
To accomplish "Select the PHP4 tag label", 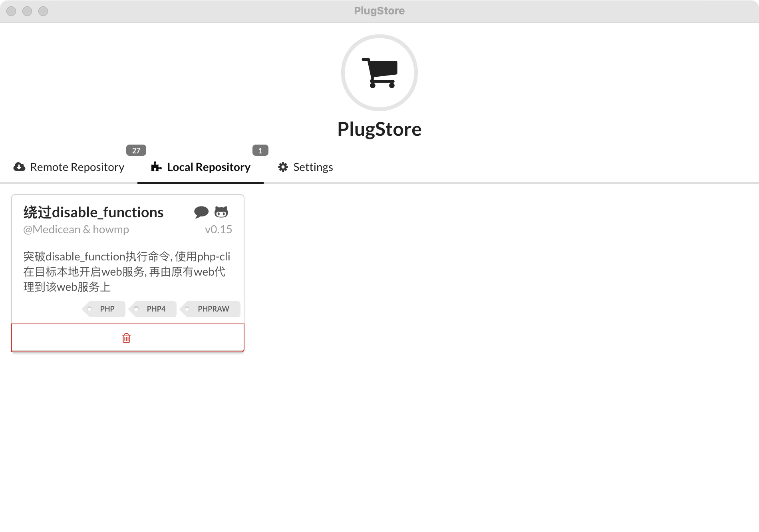I will 156,309.
